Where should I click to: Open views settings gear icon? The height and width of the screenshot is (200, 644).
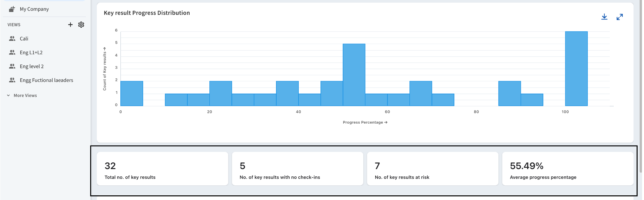click(x=81, y=25)
